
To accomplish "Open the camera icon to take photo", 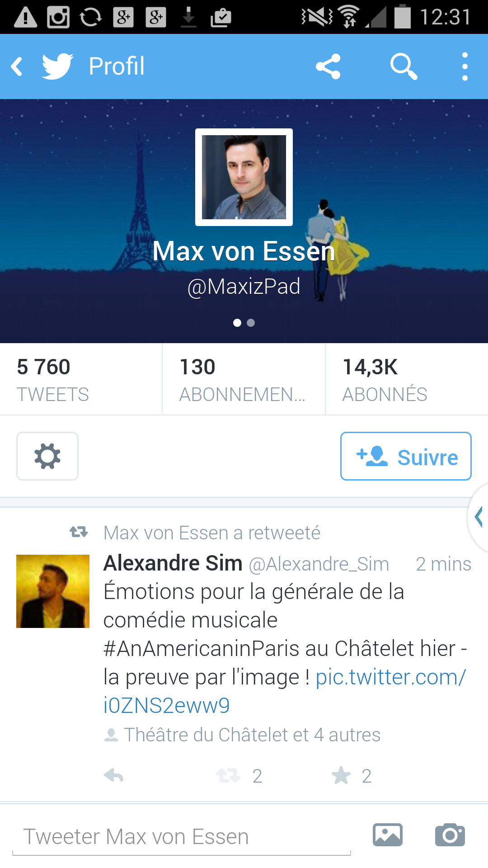I will click(x=450, y=835).
